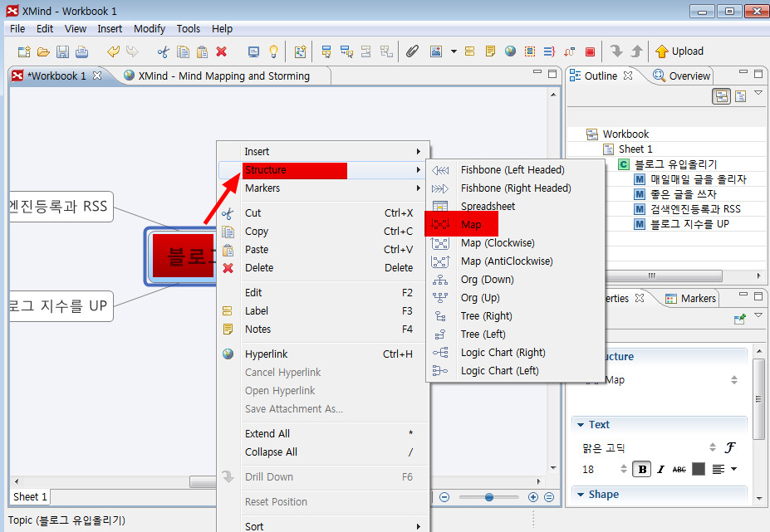Viewport: 770px width, 532px height.
Task: Click the dark gray text color swatch
Action: tap(699, 469)
